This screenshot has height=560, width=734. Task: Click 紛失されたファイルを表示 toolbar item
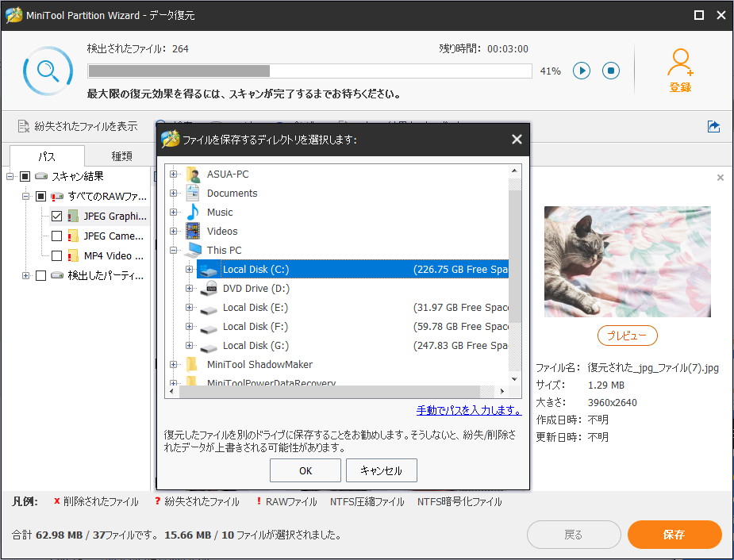point(78,126)
